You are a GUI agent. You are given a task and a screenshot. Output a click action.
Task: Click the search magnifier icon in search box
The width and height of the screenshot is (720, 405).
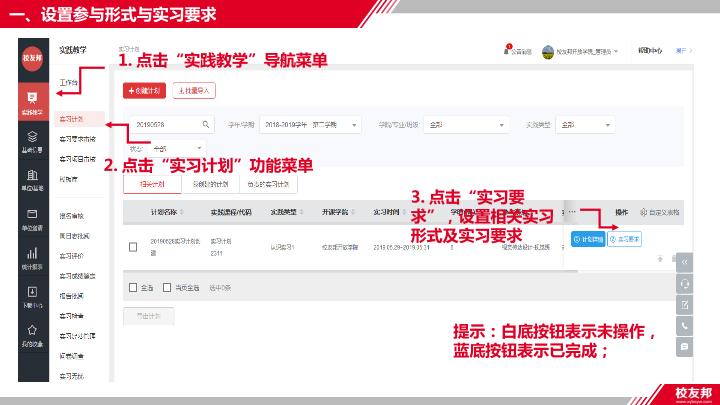tap(206, 125)
